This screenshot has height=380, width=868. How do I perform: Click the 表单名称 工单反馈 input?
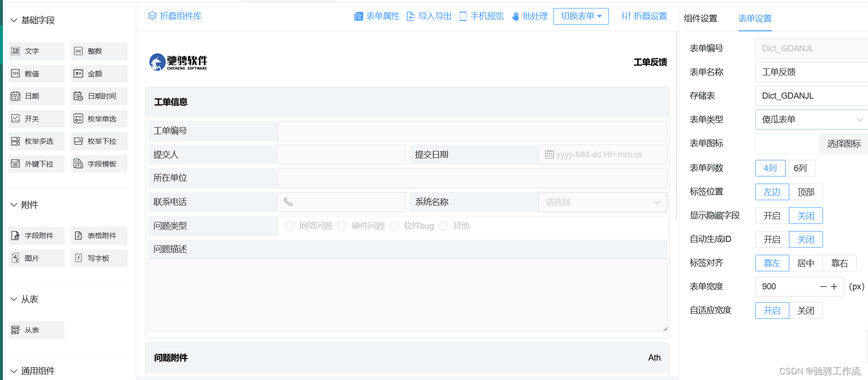point(812,72)
